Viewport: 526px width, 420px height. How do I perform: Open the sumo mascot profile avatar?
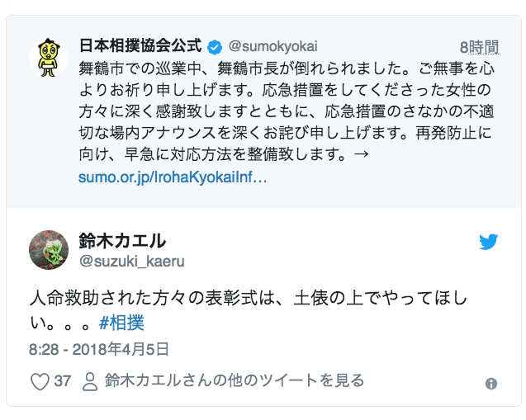pyautogui.click(x=49, y=59)
